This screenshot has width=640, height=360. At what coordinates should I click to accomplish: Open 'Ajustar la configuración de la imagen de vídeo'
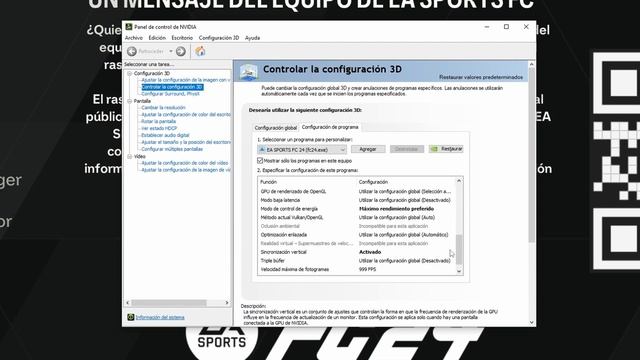tap(186, 170)
